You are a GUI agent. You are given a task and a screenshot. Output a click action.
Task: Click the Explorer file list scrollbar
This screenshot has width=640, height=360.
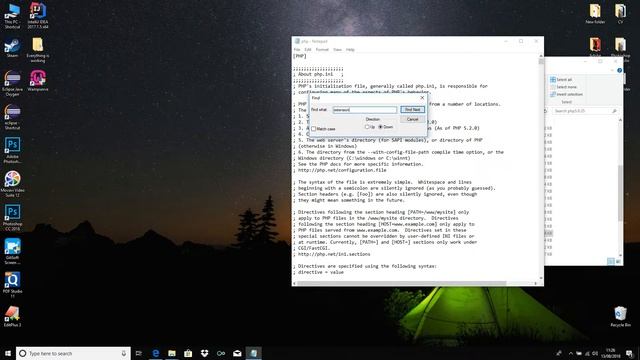coord(620,187)
